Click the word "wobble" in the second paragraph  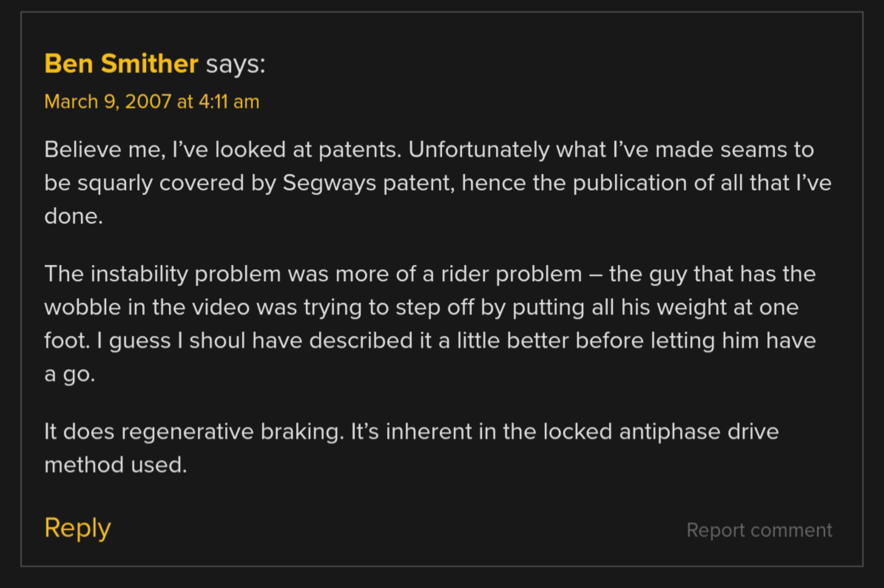[x=83, y=307]
